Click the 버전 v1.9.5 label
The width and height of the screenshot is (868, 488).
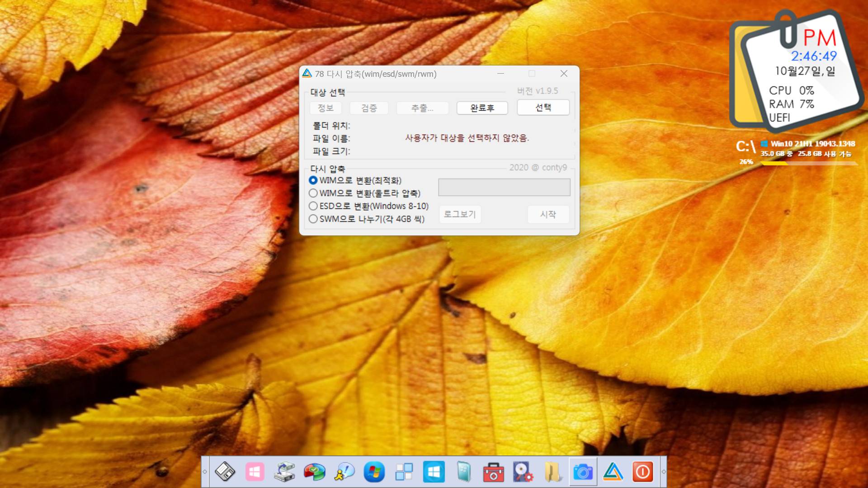538,91
